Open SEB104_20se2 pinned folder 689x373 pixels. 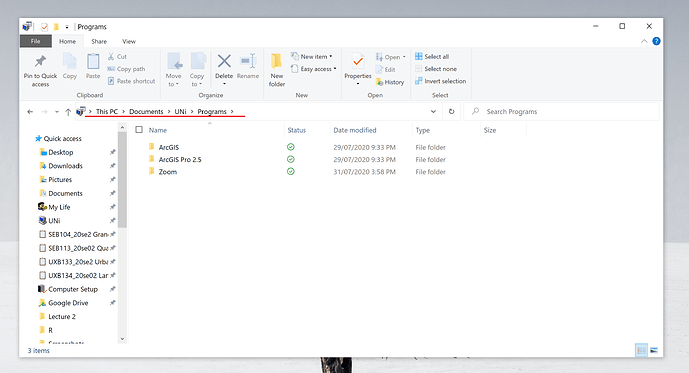[x=77, y=234]
